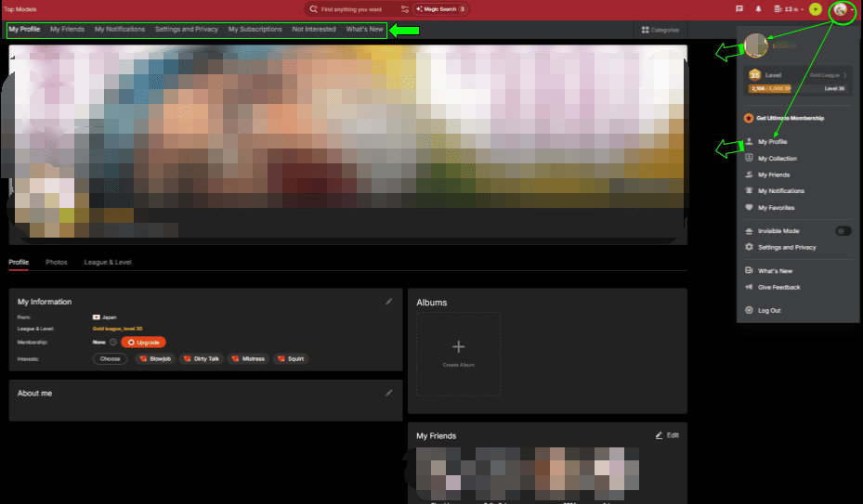
Task: Click the orange Upgrade button
Action: click(143, 342)
